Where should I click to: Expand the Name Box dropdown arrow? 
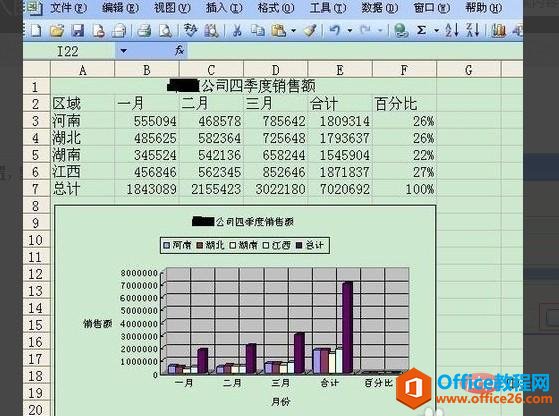(x=123, y=51)
